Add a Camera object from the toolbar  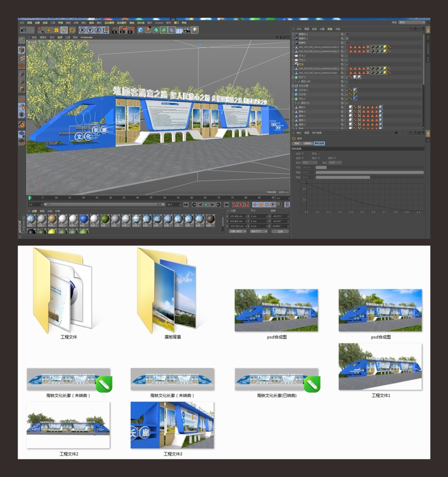187,30
